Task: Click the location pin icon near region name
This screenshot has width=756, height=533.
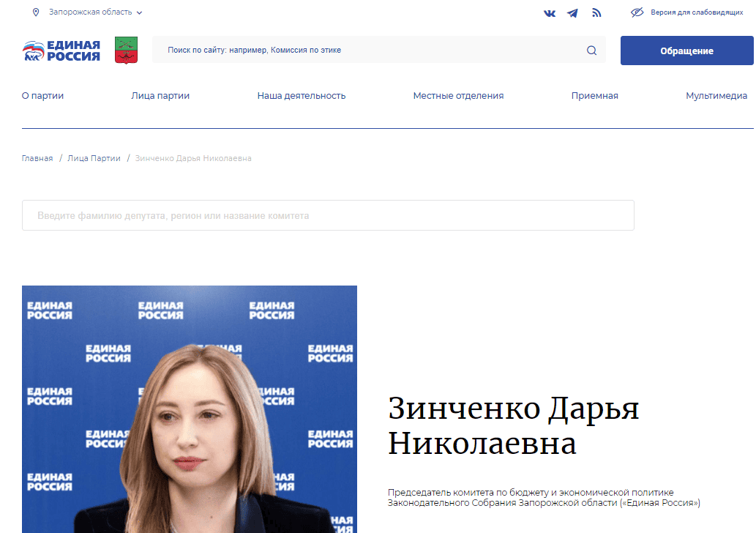Action: coord(35,12)
